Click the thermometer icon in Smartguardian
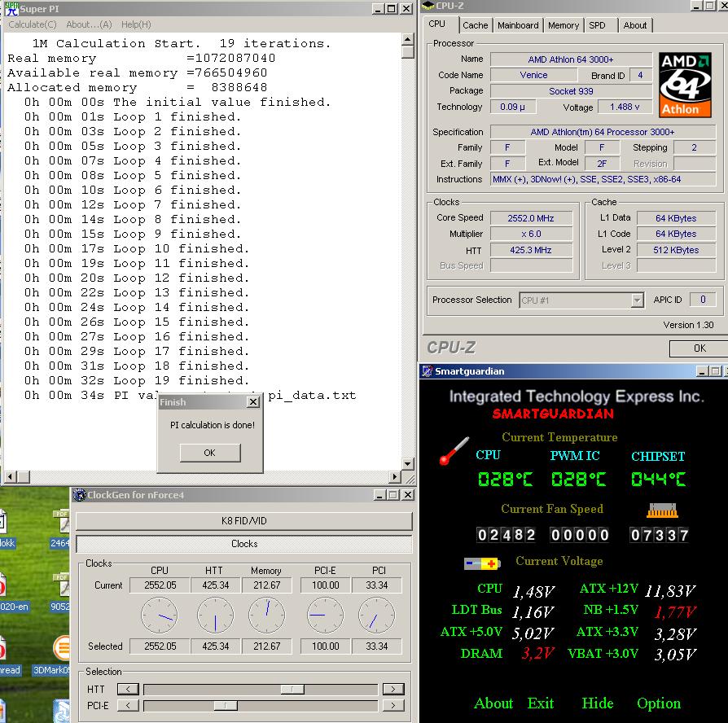 pyautogui.click(x=454, y=451)
